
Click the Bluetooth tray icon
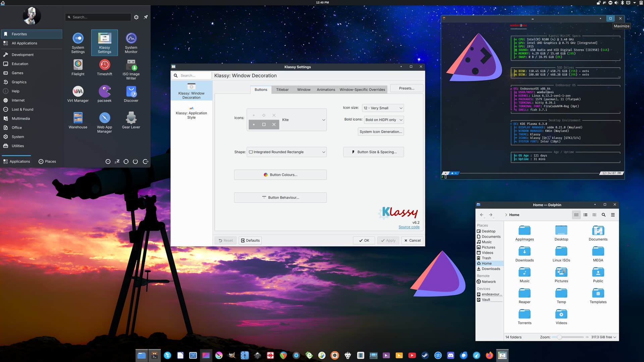tap(622, 3)
